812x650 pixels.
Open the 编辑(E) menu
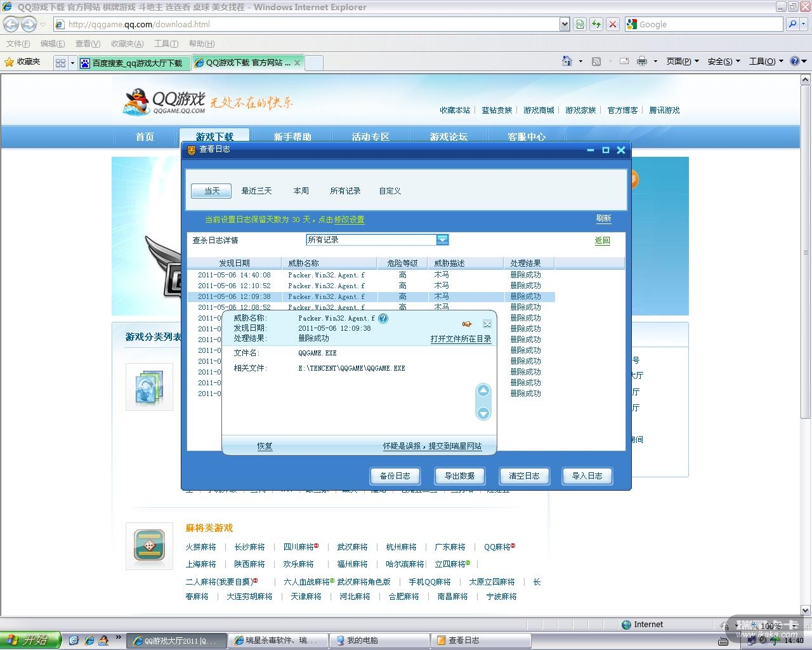pyautogui.click(x=53, y=43)
